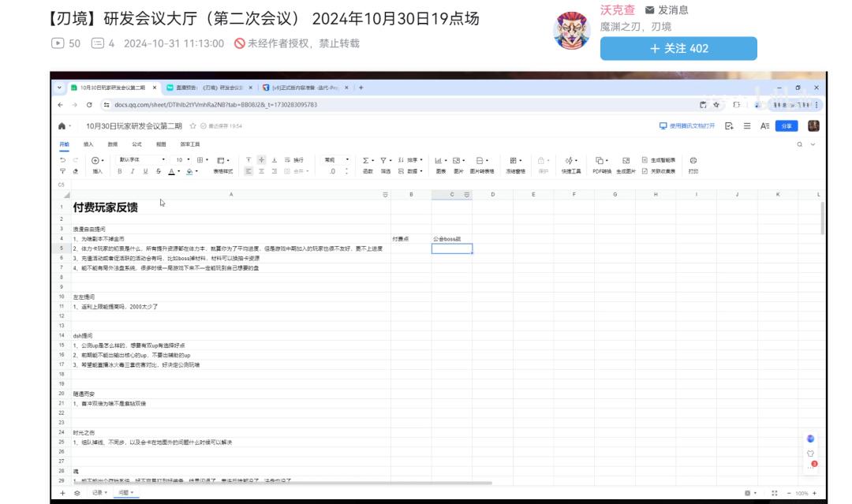This screenshot has height=504, width=852.
Task: Star the document next to its title
Action: coord(193,126)
